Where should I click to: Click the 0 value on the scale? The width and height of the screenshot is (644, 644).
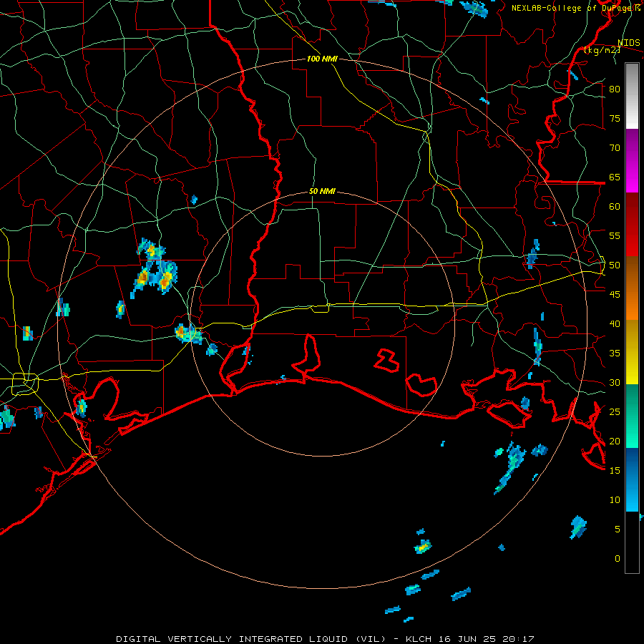tap(618, 559)
